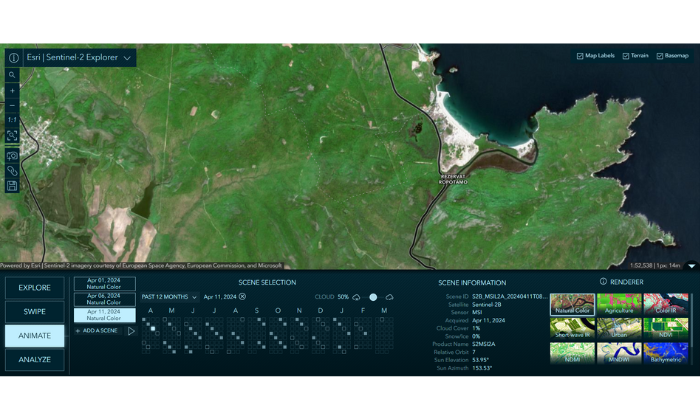The width and height of the screenshot is (700, 420).
Task: Choose the NDMI renderer
Action: (x=572, y=353)
